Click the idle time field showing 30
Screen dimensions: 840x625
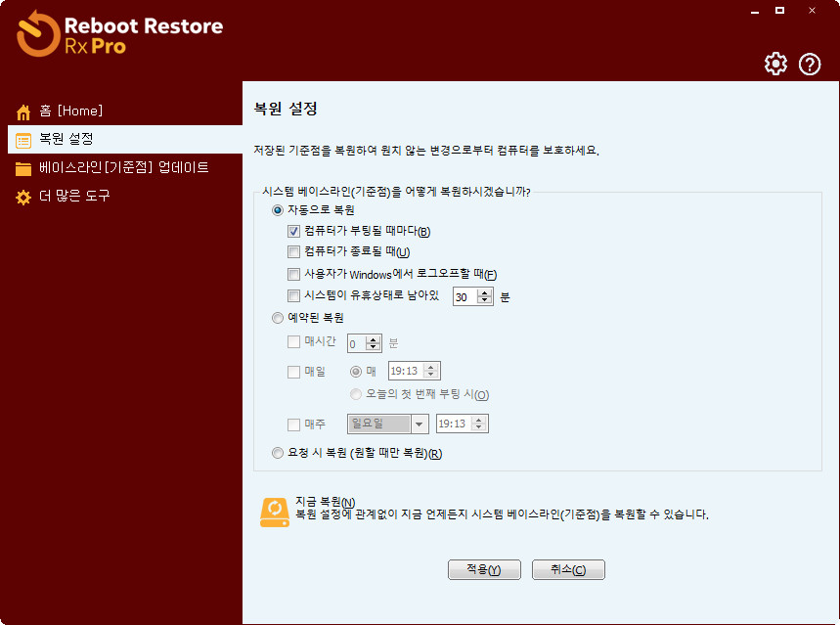[465, 297]
